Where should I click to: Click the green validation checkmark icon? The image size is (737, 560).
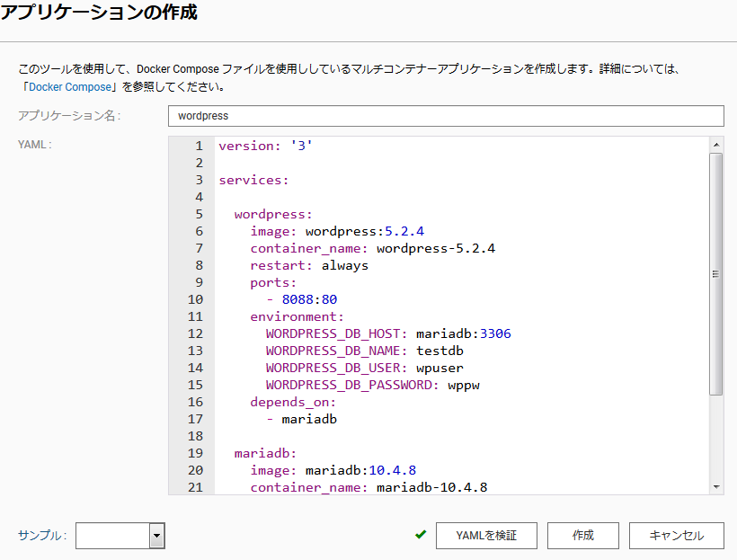[x=421, y=534]
